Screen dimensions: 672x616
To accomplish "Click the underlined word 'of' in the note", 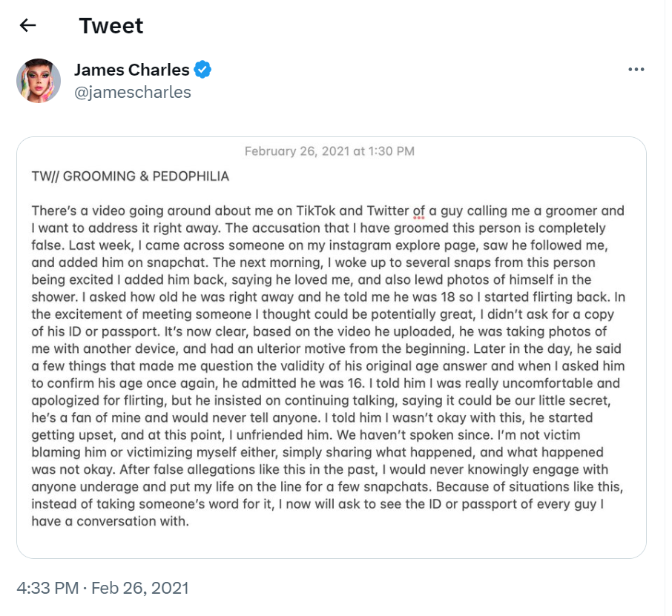I will pos(419,211).
